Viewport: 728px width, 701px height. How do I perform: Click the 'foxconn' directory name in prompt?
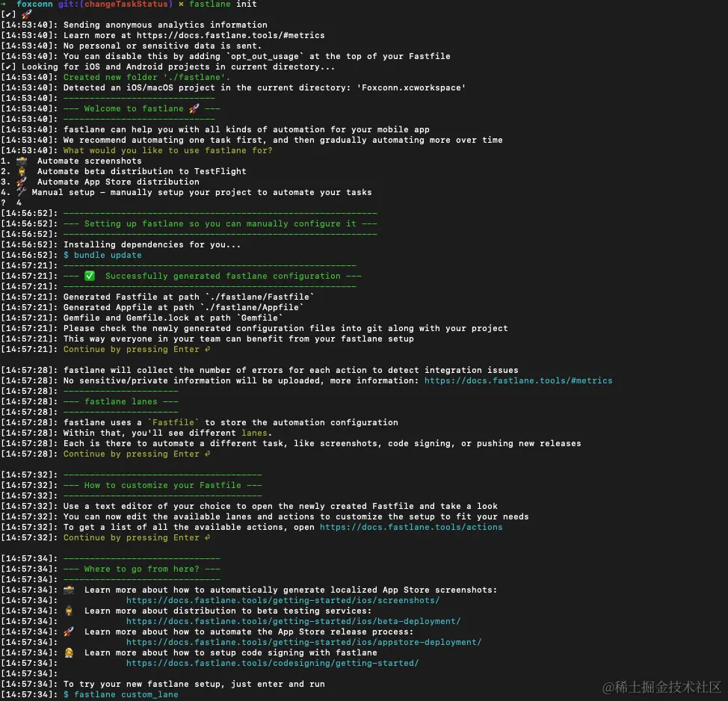pyautogui.click(x=35, y=4)
